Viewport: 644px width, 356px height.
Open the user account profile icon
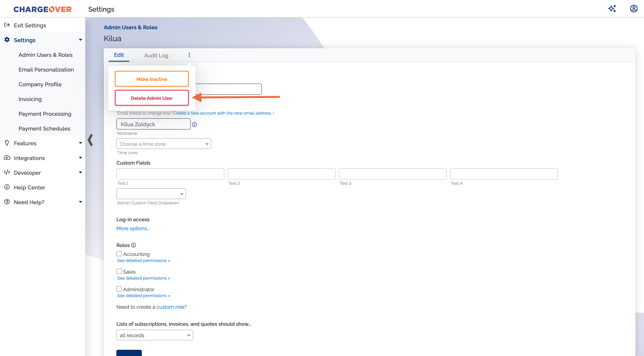click(x=634, y=9)
